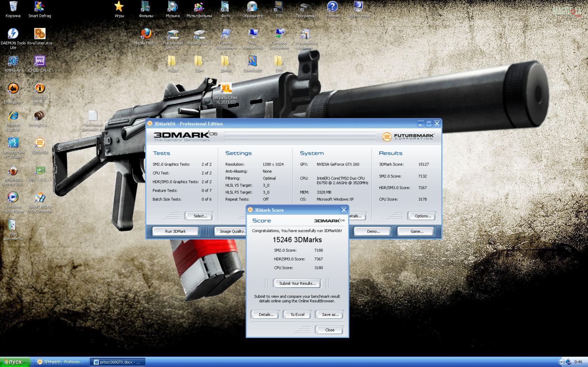
Task: Click the Futuremark Corporation logo
Action: [x=408, y=136]
